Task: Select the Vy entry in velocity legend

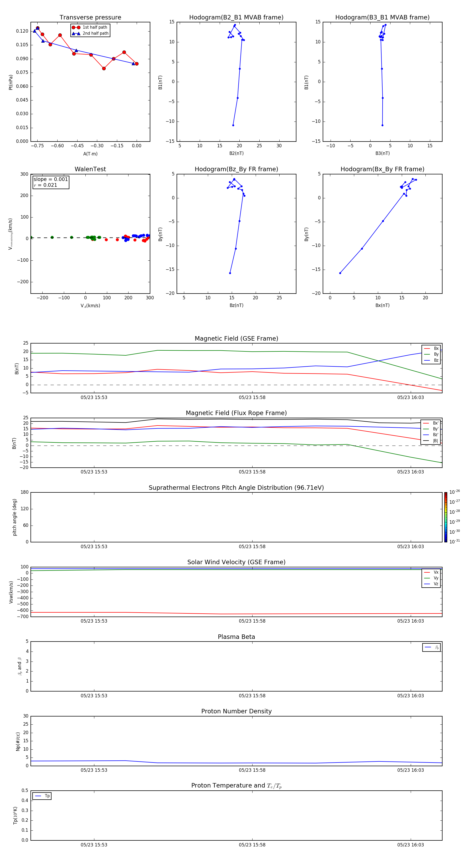Action: click(x=431, y=578)
